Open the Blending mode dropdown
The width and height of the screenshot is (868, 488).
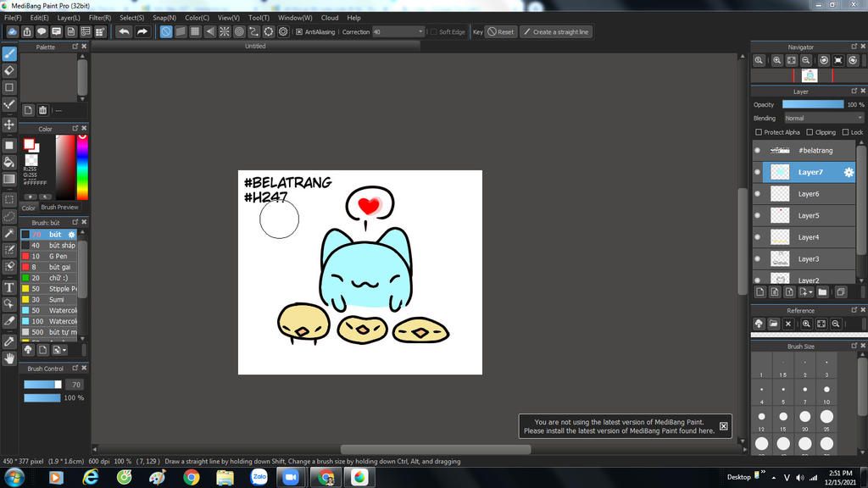click(x=824, y=118)
